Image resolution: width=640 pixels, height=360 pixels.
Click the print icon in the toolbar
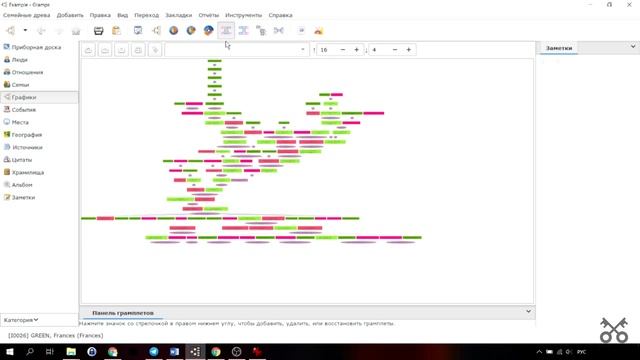pos(98,31)
